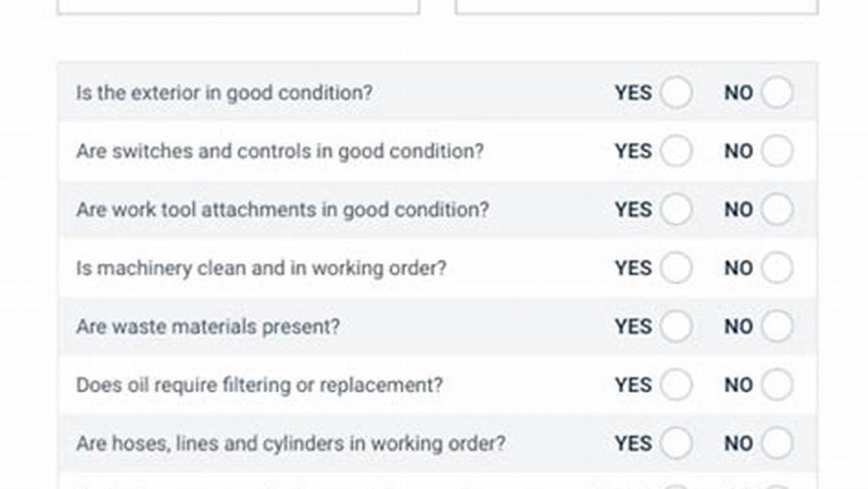Screen dimensions: 868x489
Task: Mark NO for oil filtering or replacement
Action: 777,385
